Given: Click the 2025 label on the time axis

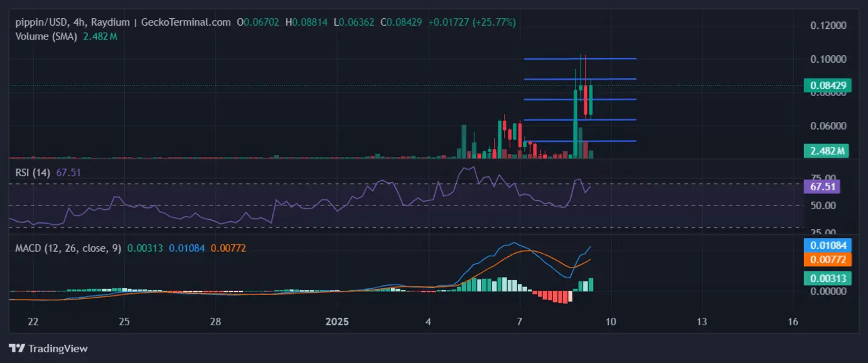Looking at the screenshot, I should click(x=337, y=322).
